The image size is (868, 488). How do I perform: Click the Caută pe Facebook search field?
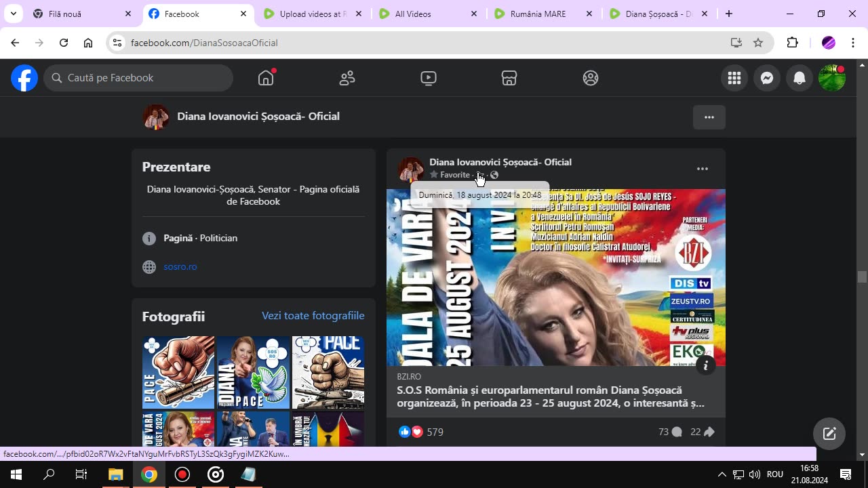point(139,78)
